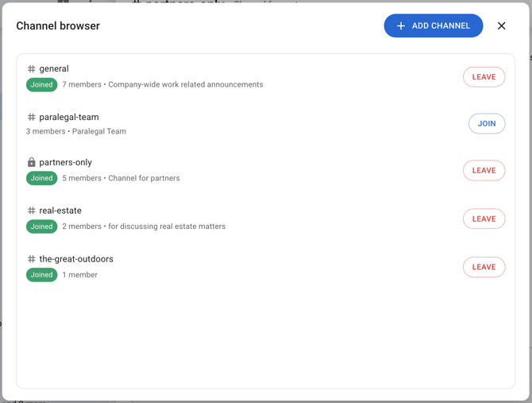
Task: Click the Joined badge under general
Action: [41, 85]
